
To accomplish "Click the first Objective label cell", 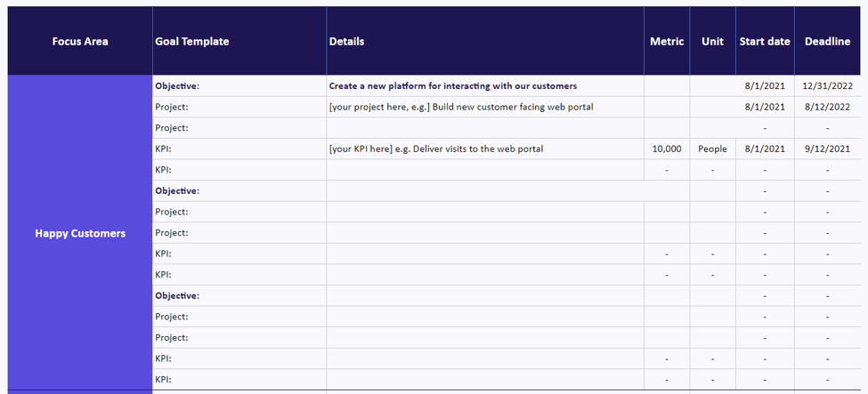I will tap(239, 86).
